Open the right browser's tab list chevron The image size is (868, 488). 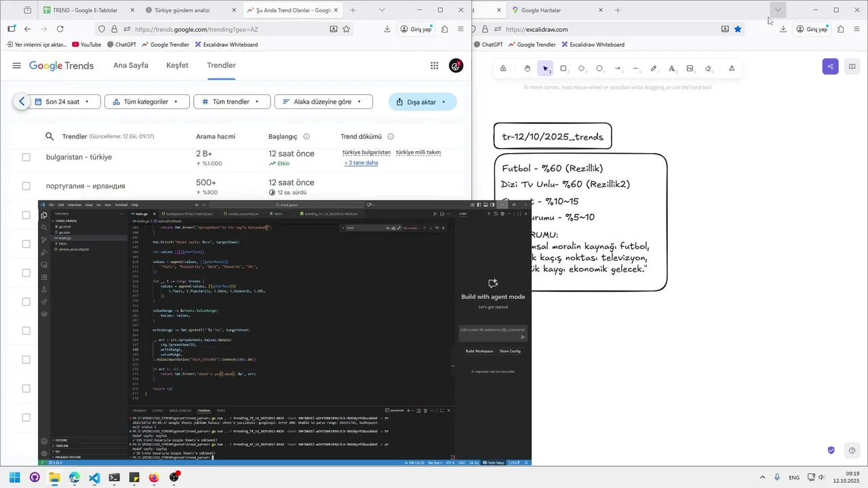click(778, 10)
